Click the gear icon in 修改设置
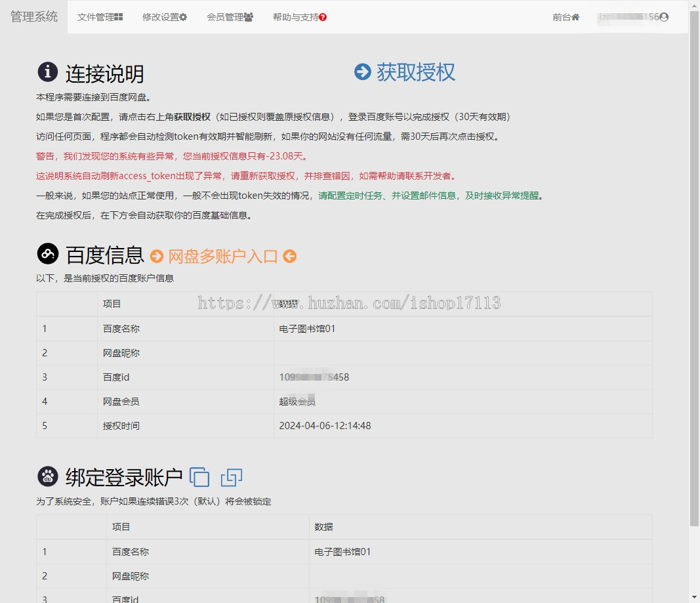 pos(183,17)
